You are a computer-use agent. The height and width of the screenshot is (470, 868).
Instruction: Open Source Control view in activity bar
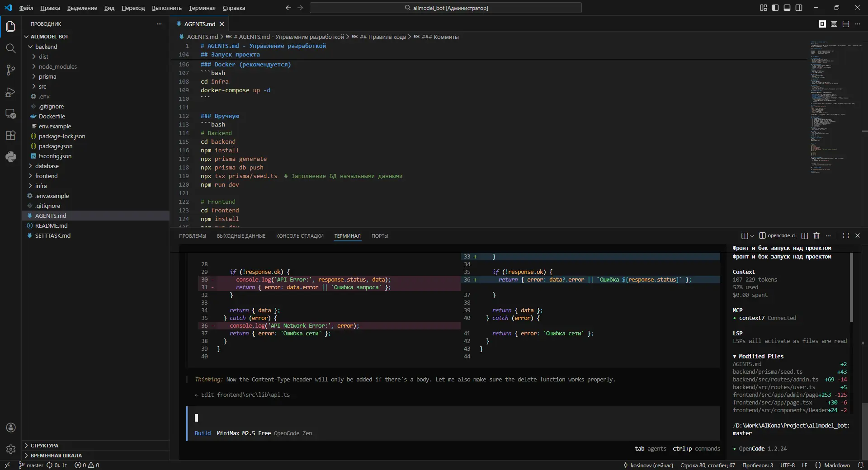click(x=11, y=70)
